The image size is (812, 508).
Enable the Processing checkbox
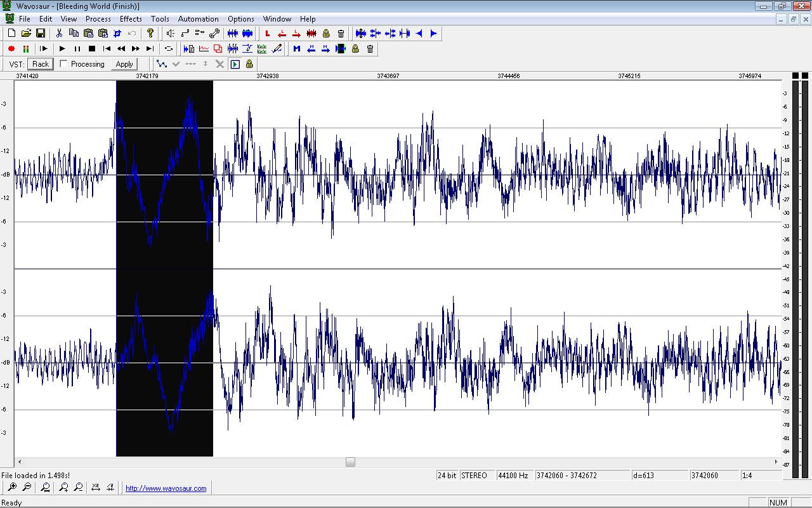pos(63,63)
